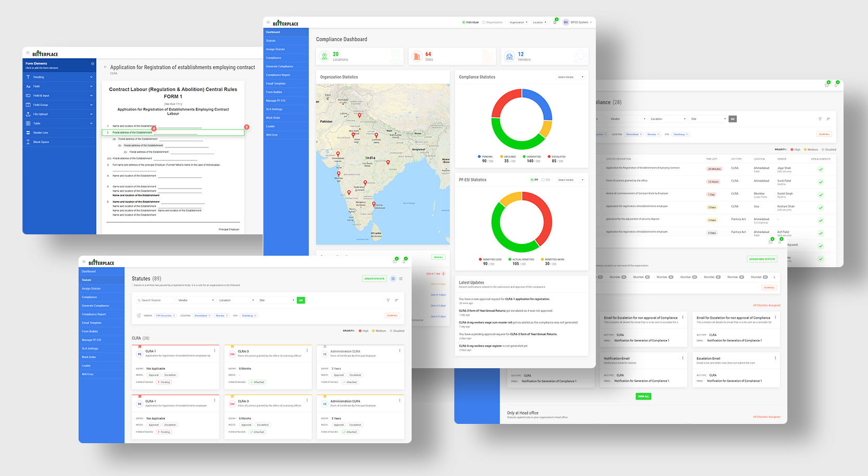Select the File Upload form element icon

point(28,114)
